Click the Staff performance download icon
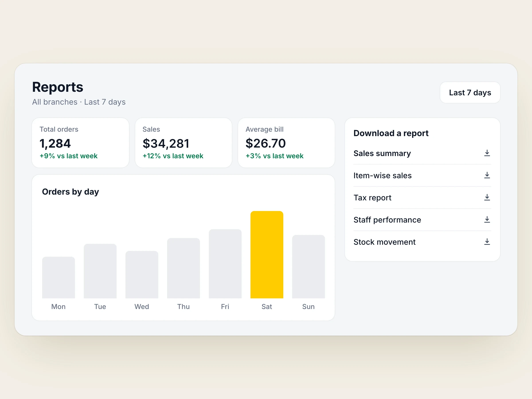532x399 pixels. [487, 220]
